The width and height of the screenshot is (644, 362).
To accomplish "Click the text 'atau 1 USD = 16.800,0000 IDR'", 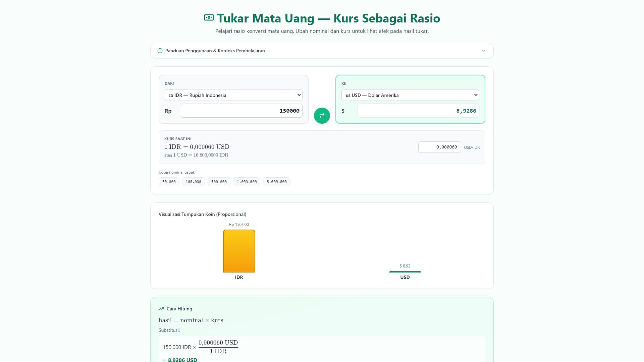I will click(x=196, y=155).
